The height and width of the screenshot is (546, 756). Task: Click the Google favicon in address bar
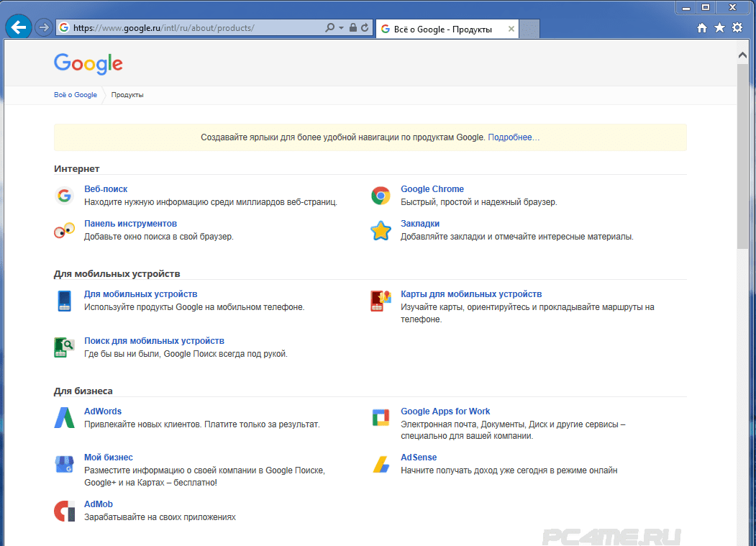[64, 27]
